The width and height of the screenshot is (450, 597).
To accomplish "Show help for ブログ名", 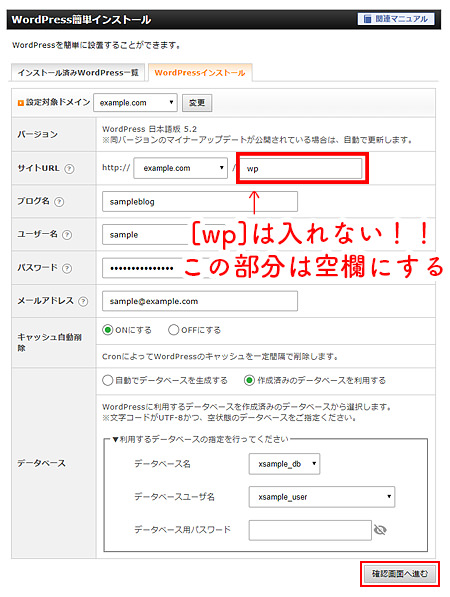I will [x=59, y=201].
